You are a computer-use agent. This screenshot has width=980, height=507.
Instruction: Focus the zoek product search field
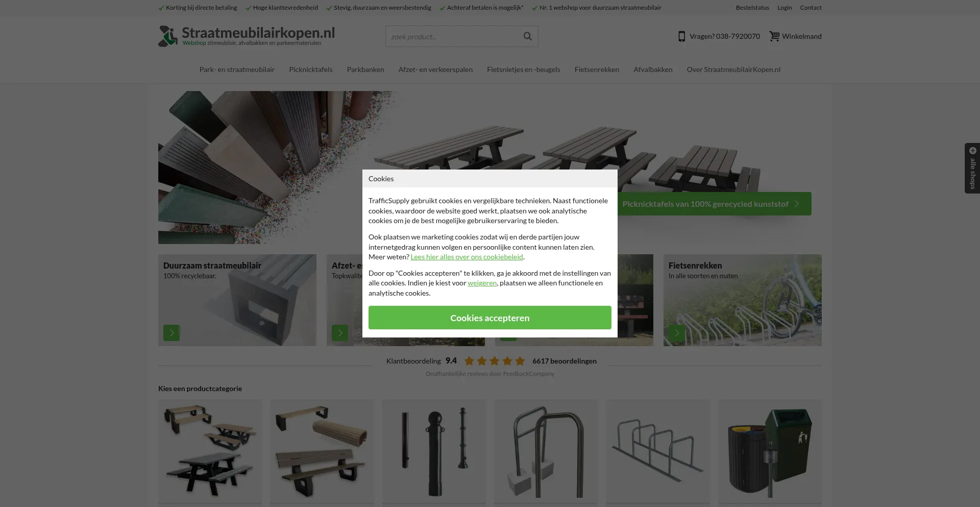pyautogui.click(x=453, y=36)
